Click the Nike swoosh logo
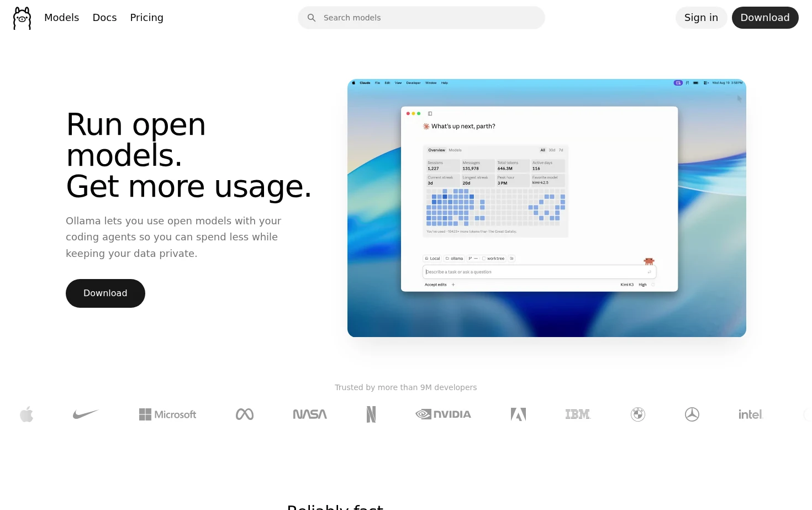 (x=86, y=414)
